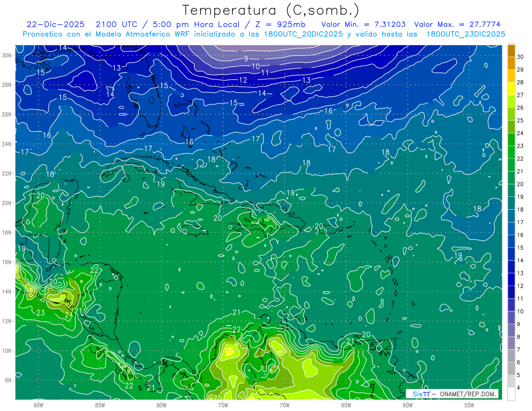
Task: Select '1800UTC_23DIC2025' valid-until timestamp
Action: click(465, 34)
